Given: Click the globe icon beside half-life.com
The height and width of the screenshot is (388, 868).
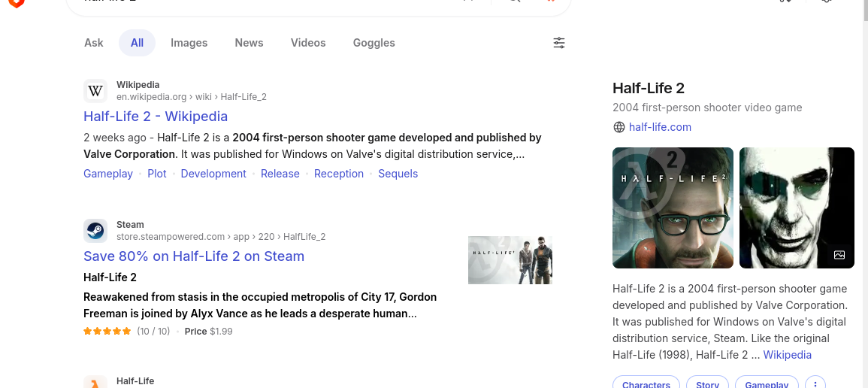Looking at the screenshot, I should pyautogui.click(x=619, y=127).
